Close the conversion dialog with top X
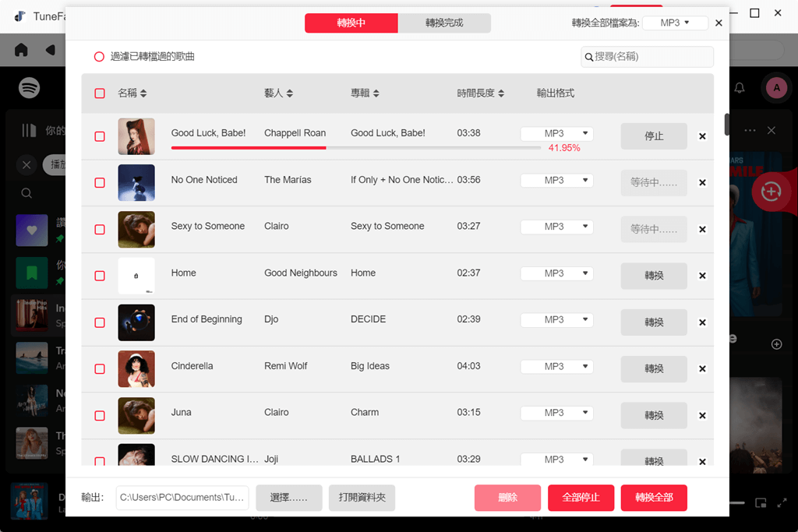798x532 pixels. (x=719, y=23)
